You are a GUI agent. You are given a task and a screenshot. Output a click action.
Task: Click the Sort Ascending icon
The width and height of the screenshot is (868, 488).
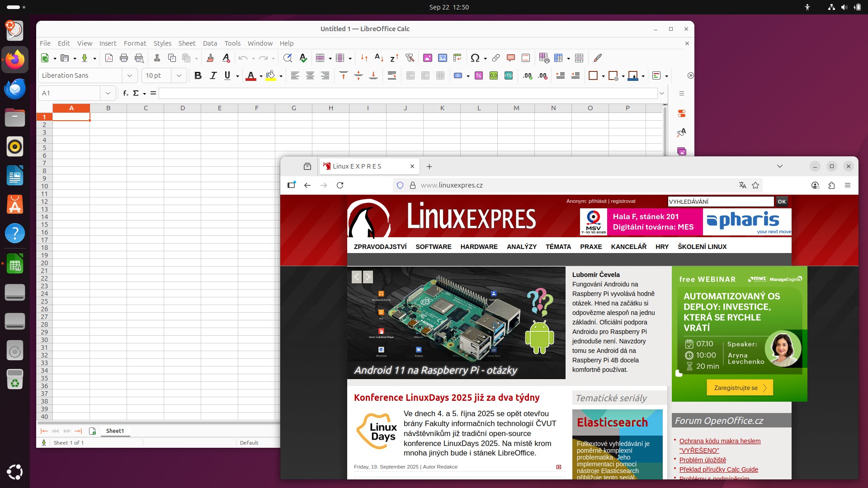pos(379,58)
